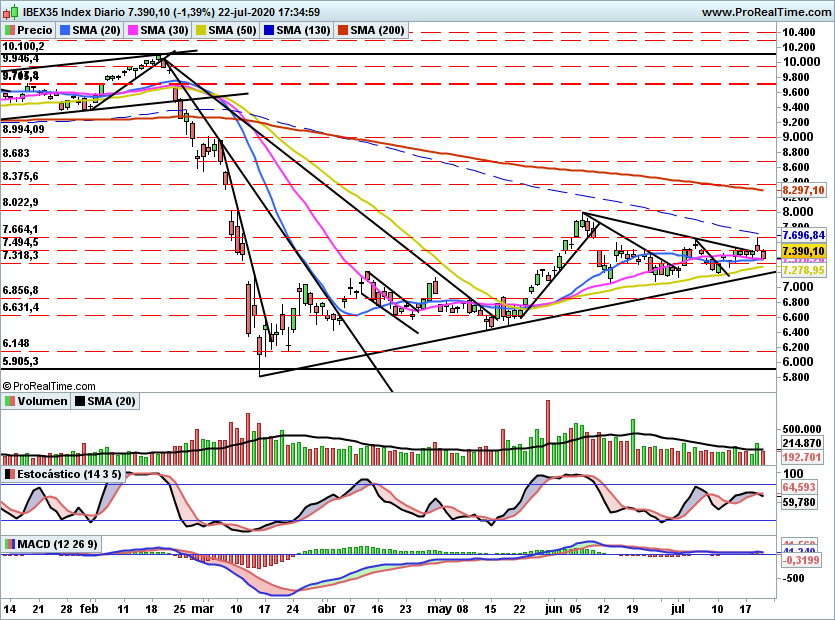This screenshot has width=835, height=620.
Task: Click the 6.631,4 level label
Action: tap(20, 307)
